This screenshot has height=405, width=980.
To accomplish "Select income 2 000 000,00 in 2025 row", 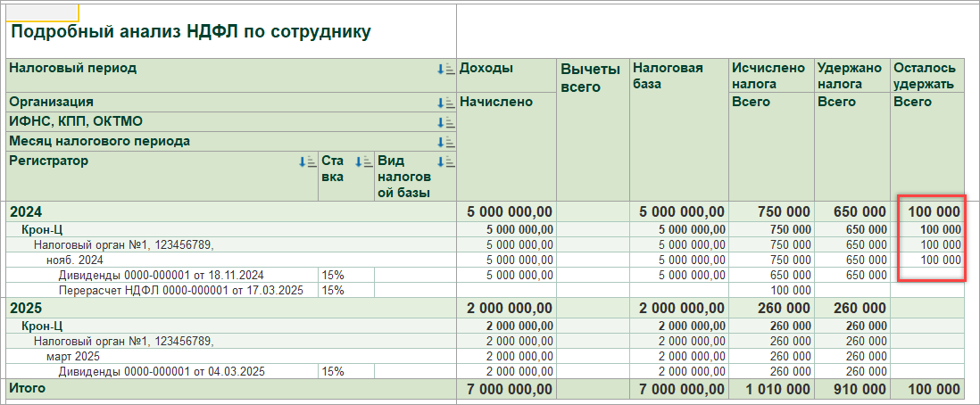I will [x=510, y=308].
